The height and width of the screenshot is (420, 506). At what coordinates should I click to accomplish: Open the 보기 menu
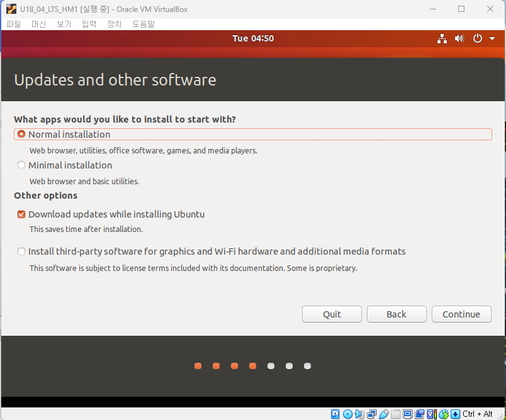tap(64, 24)
